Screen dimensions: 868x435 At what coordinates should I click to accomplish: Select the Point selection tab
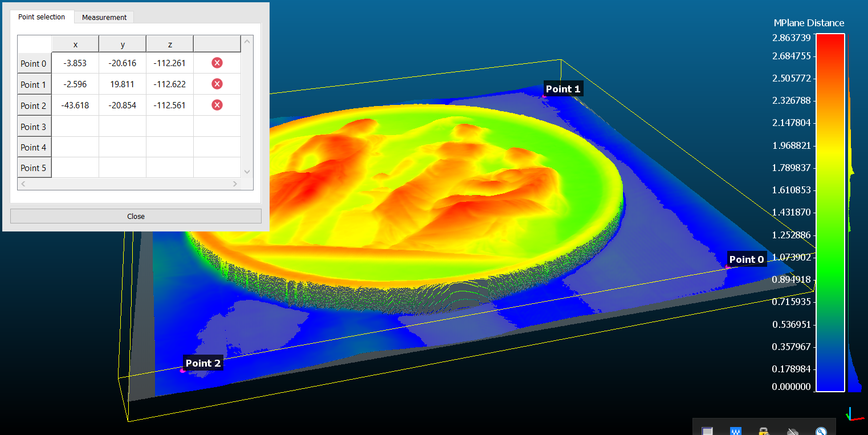tap(42, 17)
